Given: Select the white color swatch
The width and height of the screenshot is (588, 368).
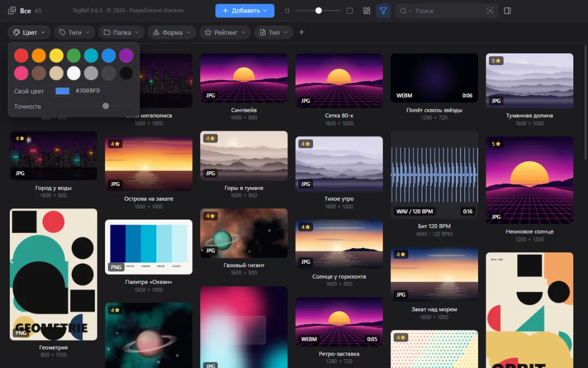Looking at the screenshot, I should click(x=74, y=73).
